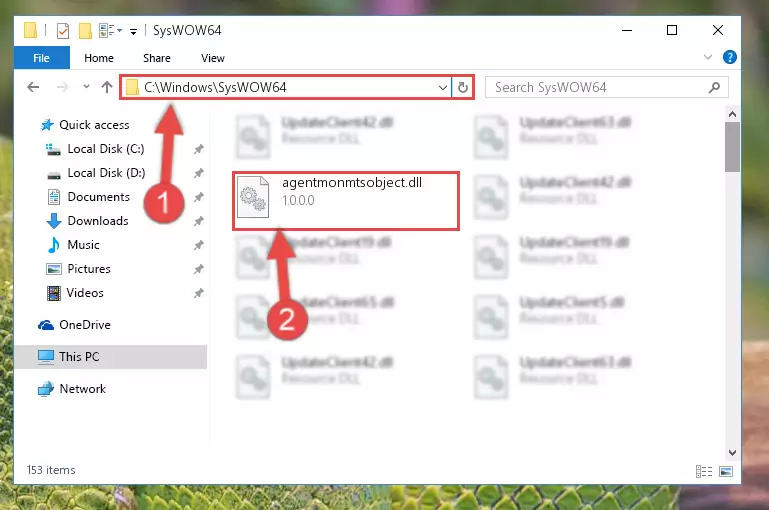
Task: Click the vertical scrollbar thumb
Action: click(x=732, y=147)
